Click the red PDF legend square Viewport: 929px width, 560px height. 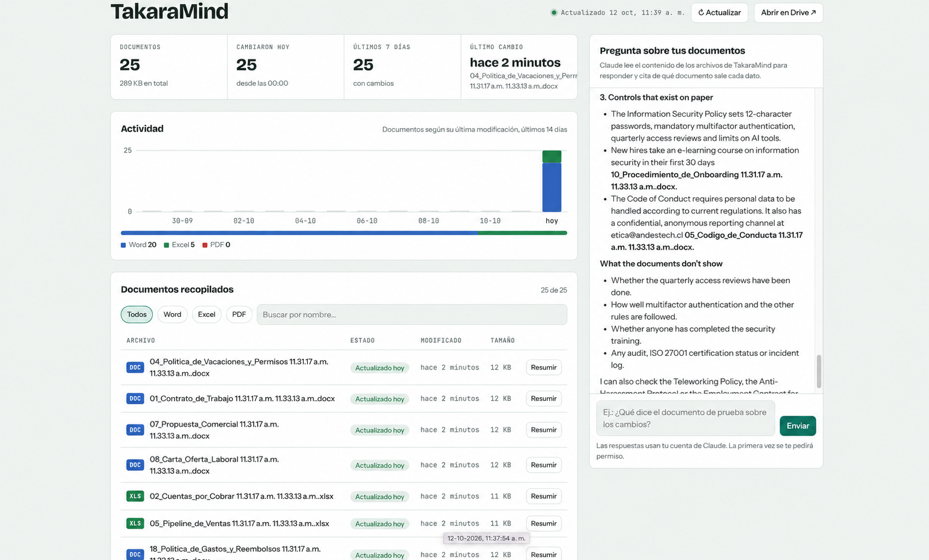[x=205, y=245]
